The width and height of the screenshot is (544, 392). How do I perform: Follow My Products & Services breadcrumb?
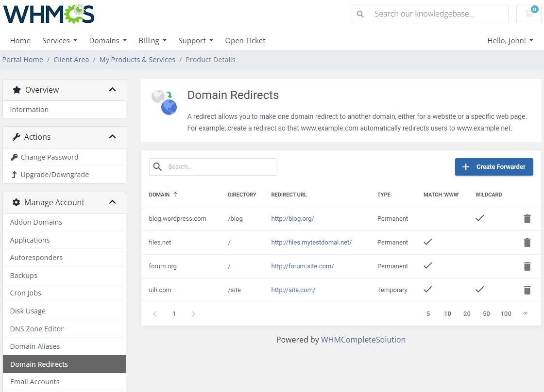click(137, 60)
